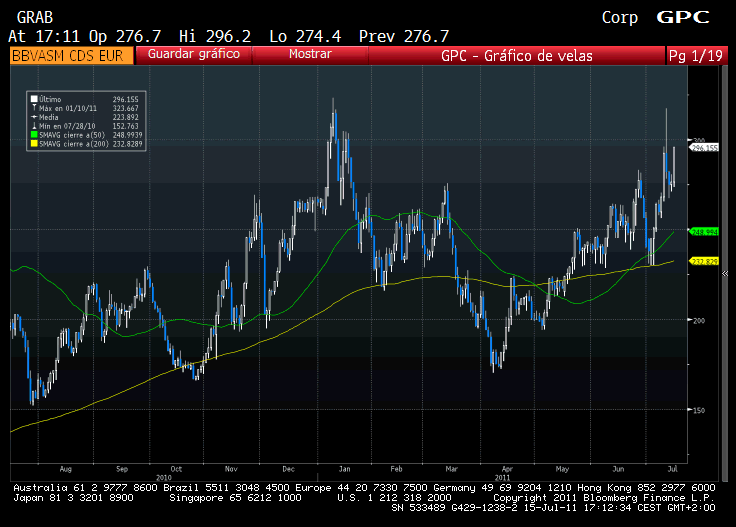Screen dimensions: 736x527
Task: Click the Oct label on time axis
Action: point(176,469)
